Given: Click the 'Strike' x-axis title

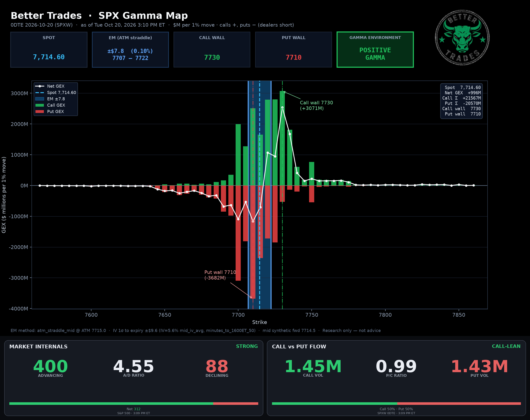Looking at the screenshot, I should [260, 322].
